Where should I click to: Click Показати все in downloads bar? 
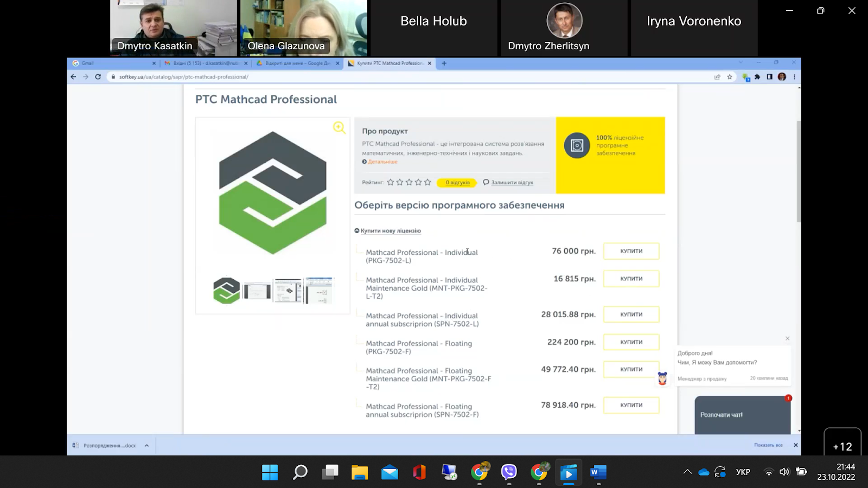(768, 445)
